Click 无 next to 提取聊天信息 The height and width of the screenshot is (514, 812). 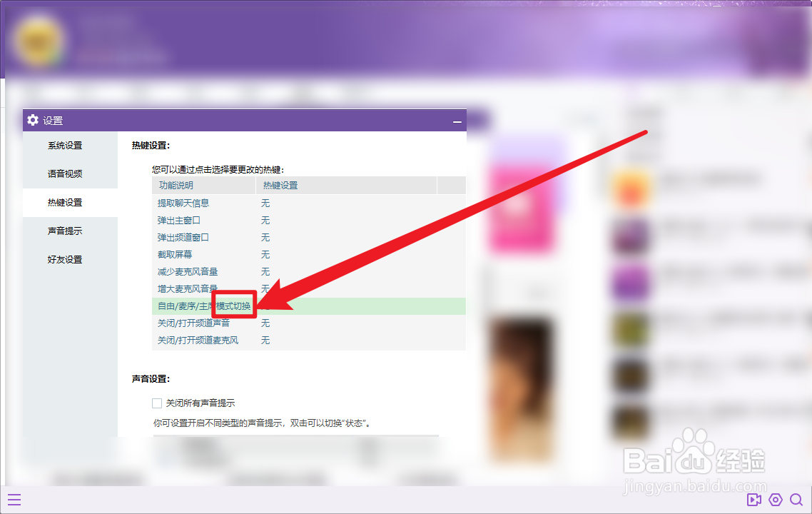pyautogui.click(x=265, y=203)
